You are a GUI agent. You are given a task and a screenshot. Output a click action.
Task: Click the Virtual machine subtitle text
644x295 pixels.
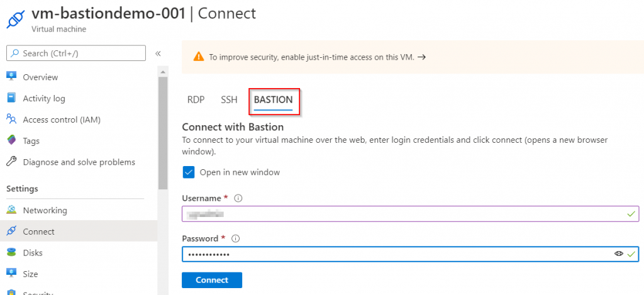tap(58, 30)
